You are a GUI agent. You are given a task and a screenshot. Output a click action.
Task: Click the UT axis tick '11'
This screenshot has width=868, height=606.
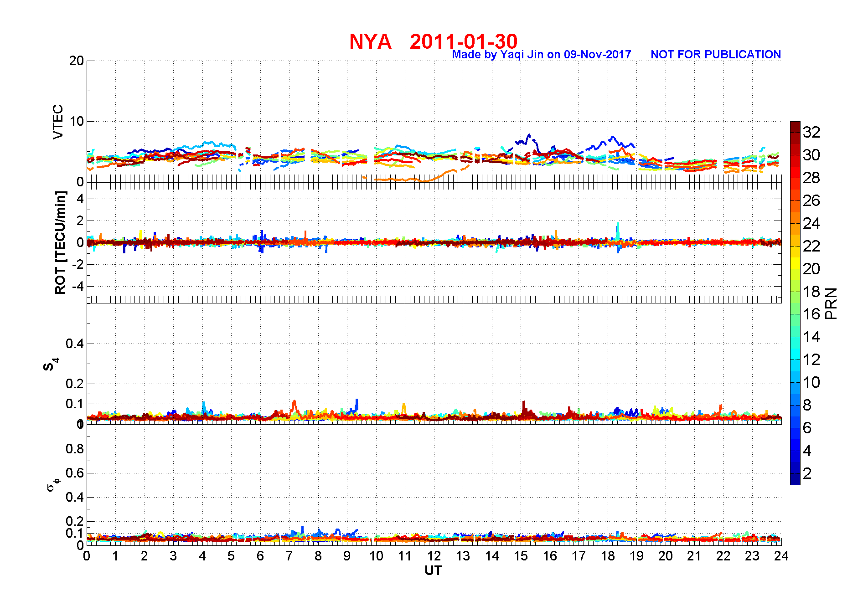[405, 556]
